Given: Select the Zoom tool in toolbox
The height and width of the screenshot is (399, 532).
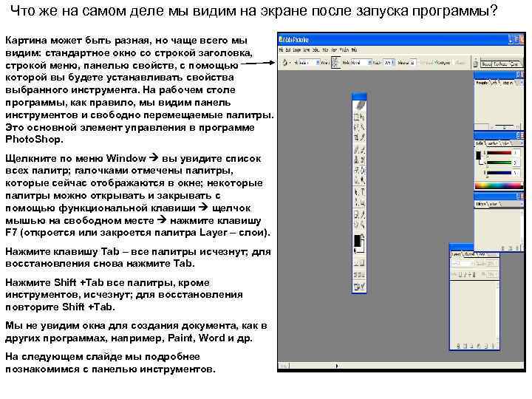Looking at the screenshot, I should [x=362, y=225].
